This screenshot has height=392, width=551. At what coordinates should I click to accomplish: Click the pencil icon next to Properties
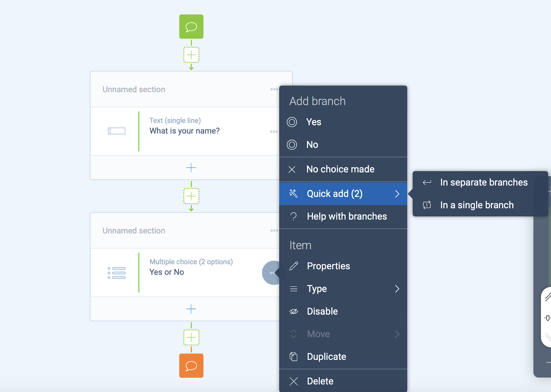point(293,266)
